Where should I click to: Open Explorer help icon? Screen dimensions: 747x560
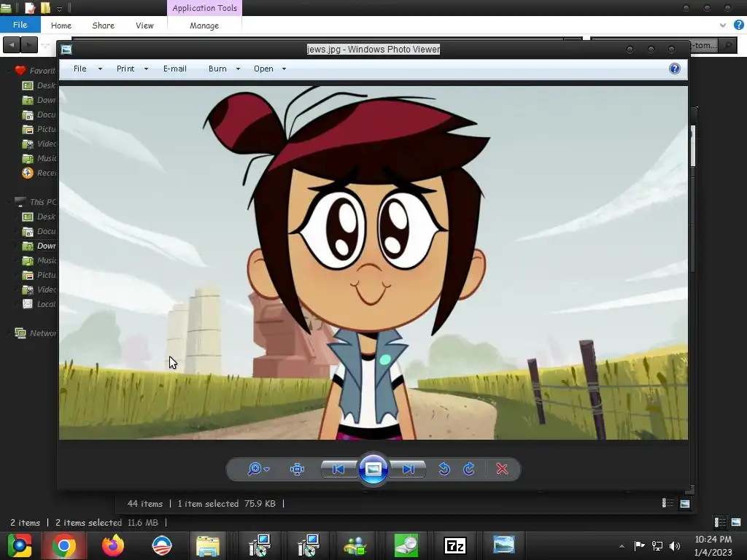[738, 25]
